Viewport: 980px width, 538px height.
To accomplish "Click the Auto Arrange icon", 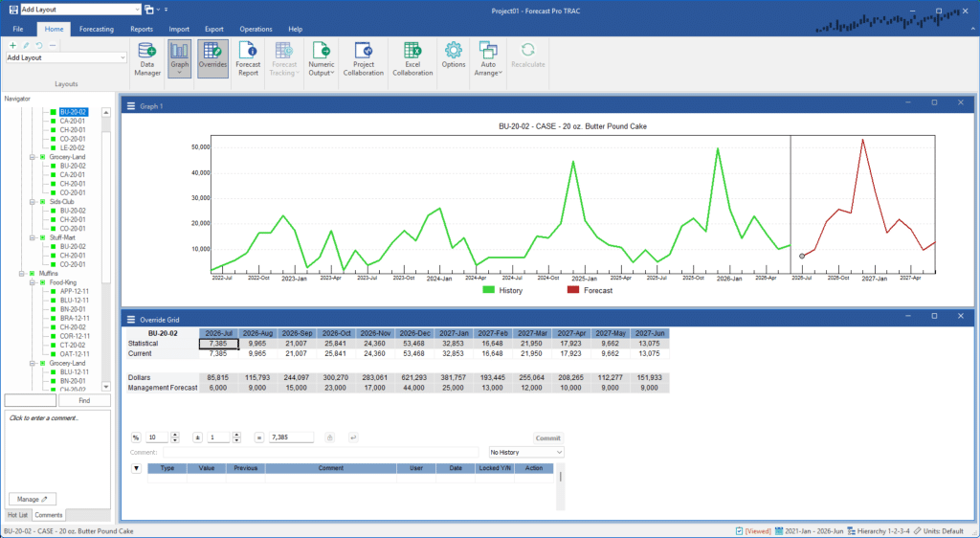I will click(x=488, y=56).
